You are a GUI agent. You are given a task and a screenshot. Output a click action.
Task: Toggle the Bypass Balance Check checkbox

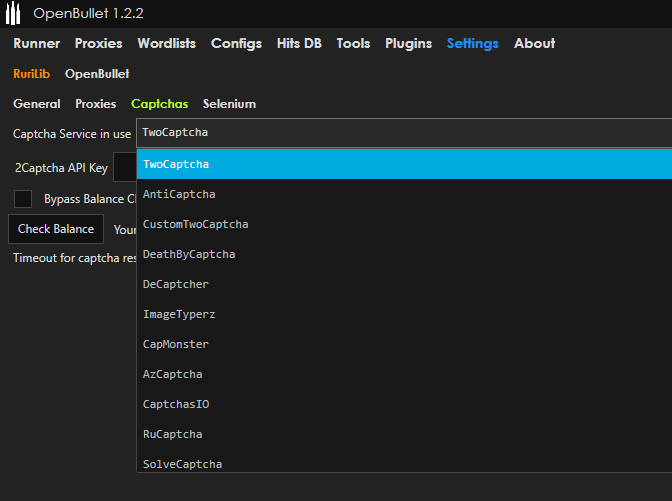click(x=23, y=199)
